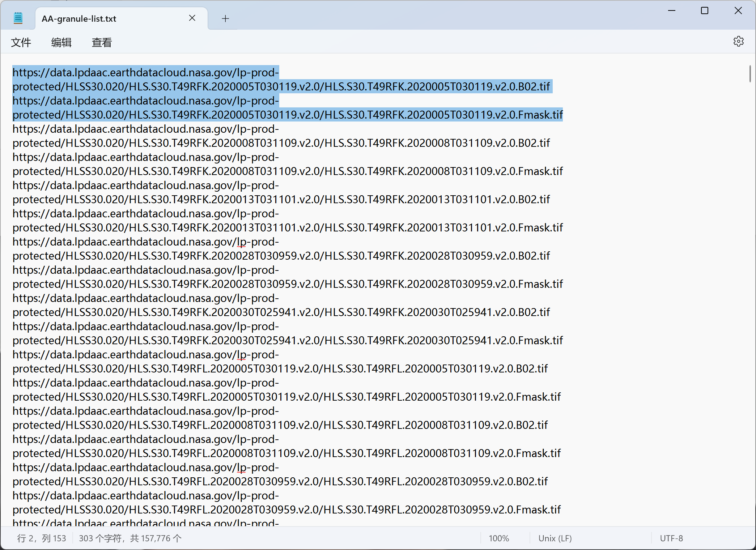The height and width of the screenshot is (550, 756).
Task: Click the vertical scrollbar thumb
Action: coord(750,74)
